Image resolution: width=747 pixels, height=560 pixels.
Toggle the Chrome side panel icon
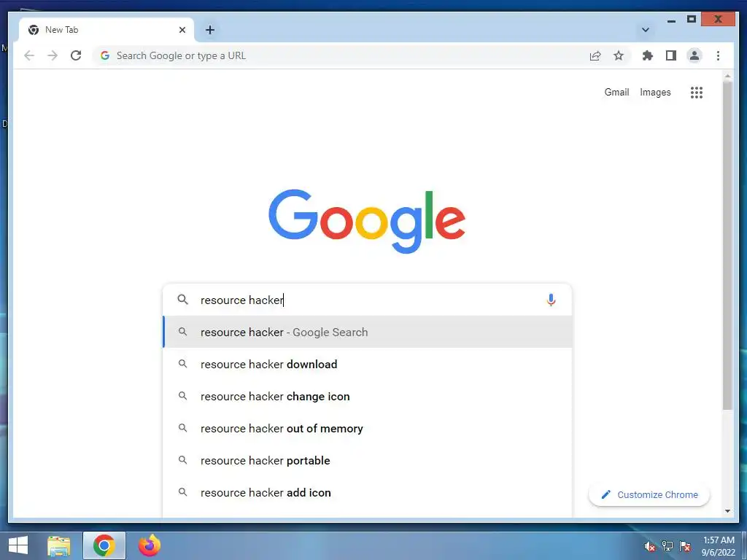click(x=671, y=55)
